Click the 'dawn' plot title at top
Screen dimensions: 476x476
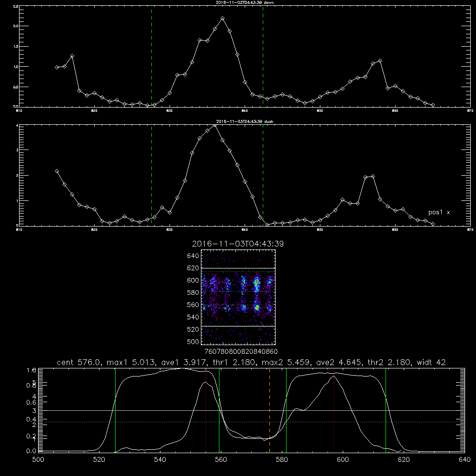click(245, 2)
